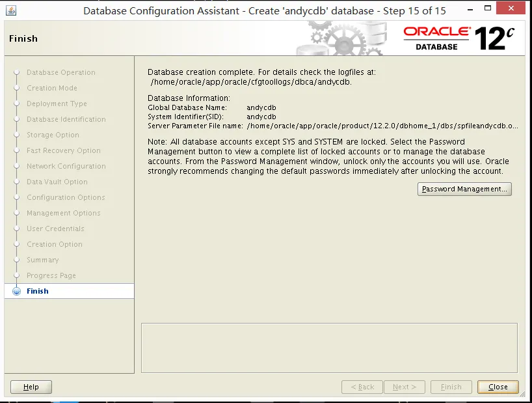Close the Database Configuration Assistant wizard

[498, 387]
